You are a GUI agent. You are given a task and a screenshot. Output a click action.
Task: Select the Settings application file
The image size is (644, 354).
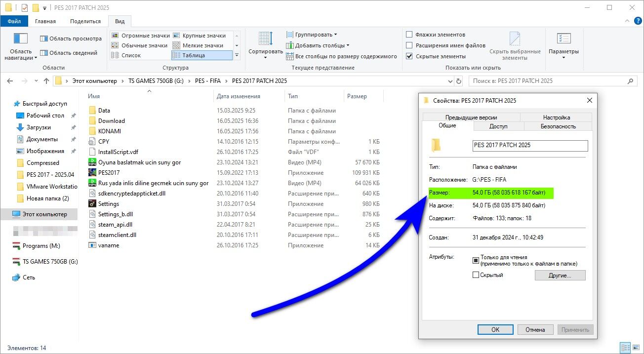[x=109, y=204]
